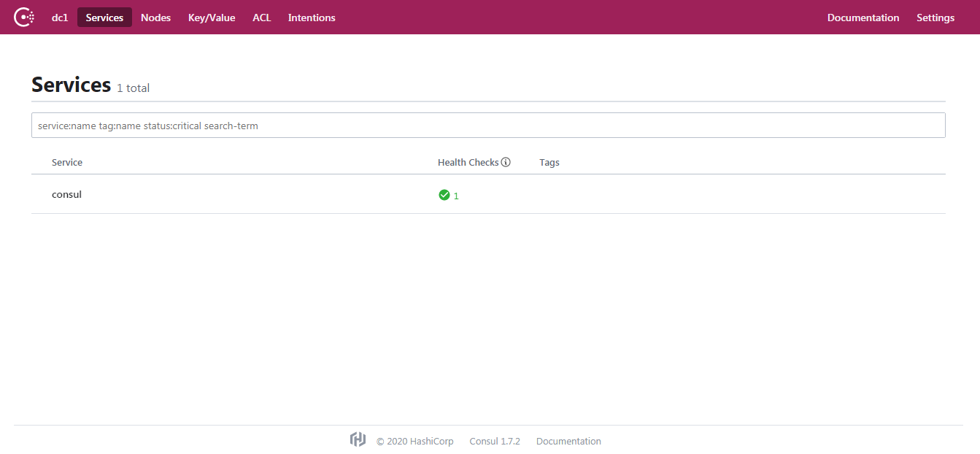Viewport: 980px width, 454px height.
Task: Open Documentation link in top bar
Action: (863, 18)
